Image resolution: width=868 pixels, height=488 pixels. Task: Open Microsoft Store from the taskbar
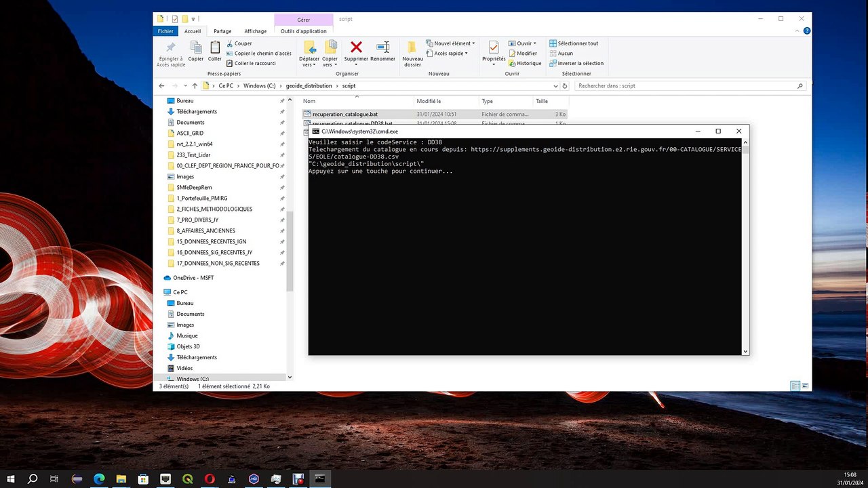(143, 479)
